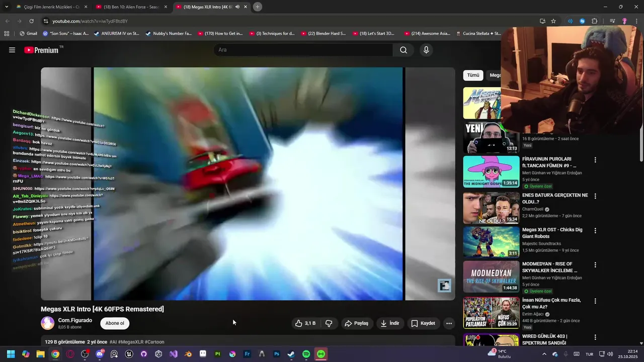
Task: Open the Gmail bookmark
Action: point(28,34)
